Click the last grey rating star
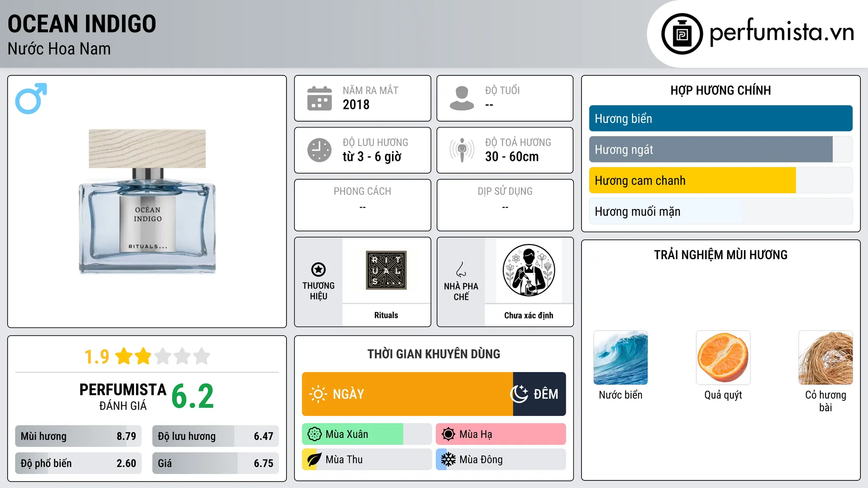This screenshot has height=488, width=868. [x=202, y=356]
